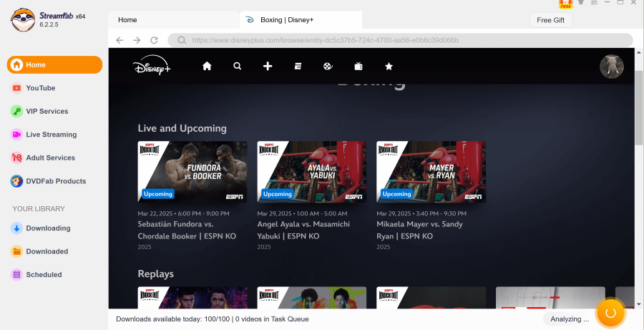Click the Free Gift button
Viewport: 644px width, 330px height.
(x=550, y=20)
